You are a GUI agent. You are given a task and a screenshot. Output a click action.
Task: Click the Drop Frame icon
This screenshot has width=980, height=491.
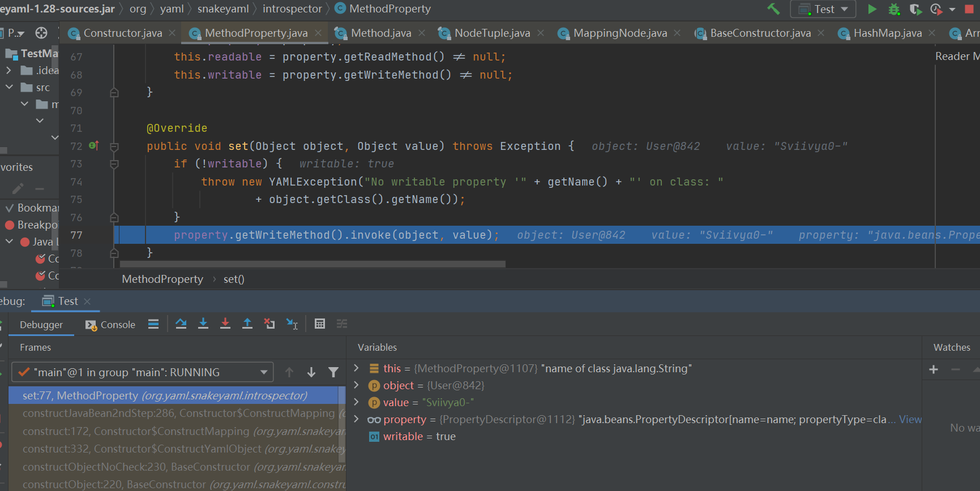click(269, 324)
